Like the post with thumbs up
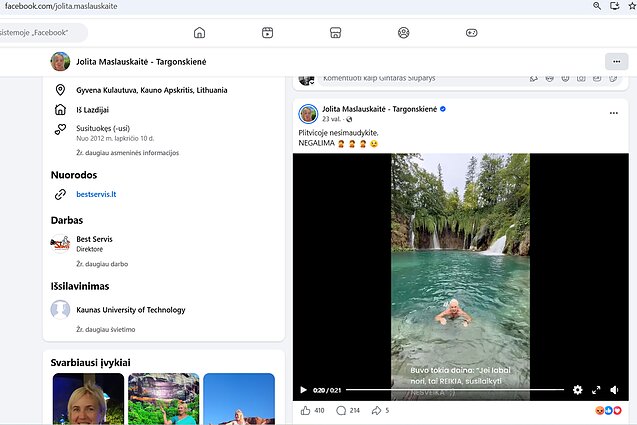Screen dimensions: 637x425 (306, 410)
